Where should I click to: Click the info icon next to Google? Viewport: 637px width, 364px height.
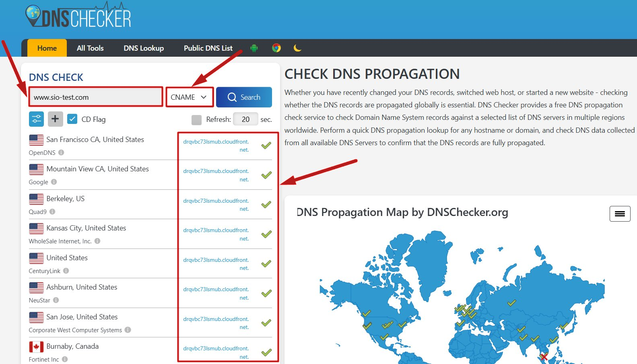(x=54, y=182)
